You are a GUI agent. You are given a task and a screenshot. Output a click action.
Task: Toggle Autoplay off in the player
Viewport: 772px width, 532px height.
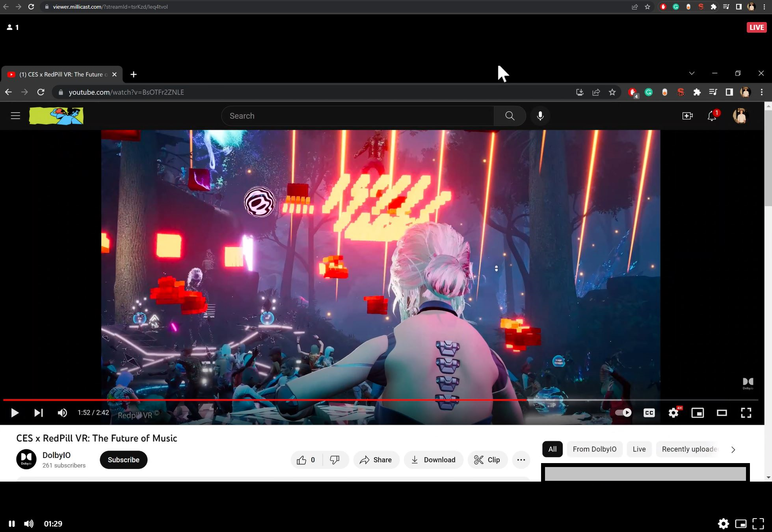tap(623, 413)
